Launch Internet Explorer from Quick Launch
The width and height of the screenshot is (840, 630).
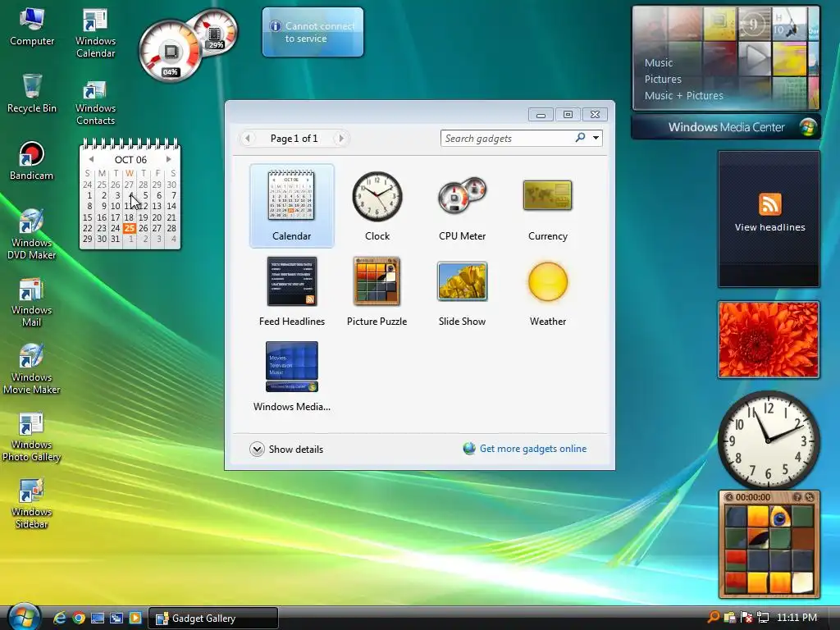(59, 619)
